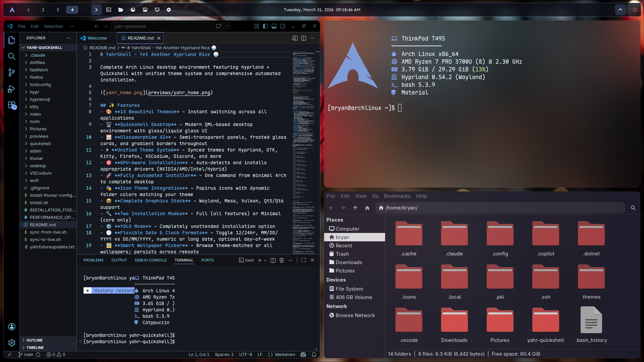
Task: Expand the quickshell folder in explorer
Action: tap(48, 144)
